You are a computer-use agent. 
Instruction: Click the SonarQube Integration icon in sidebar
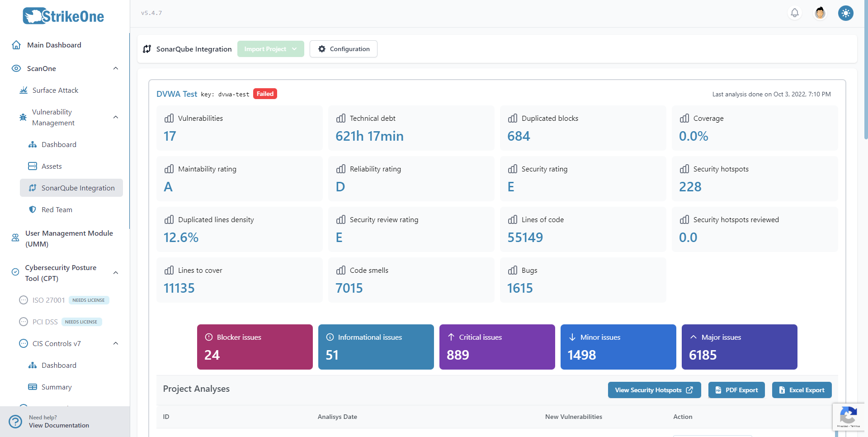pyautogui.click(x=33, y=188)
